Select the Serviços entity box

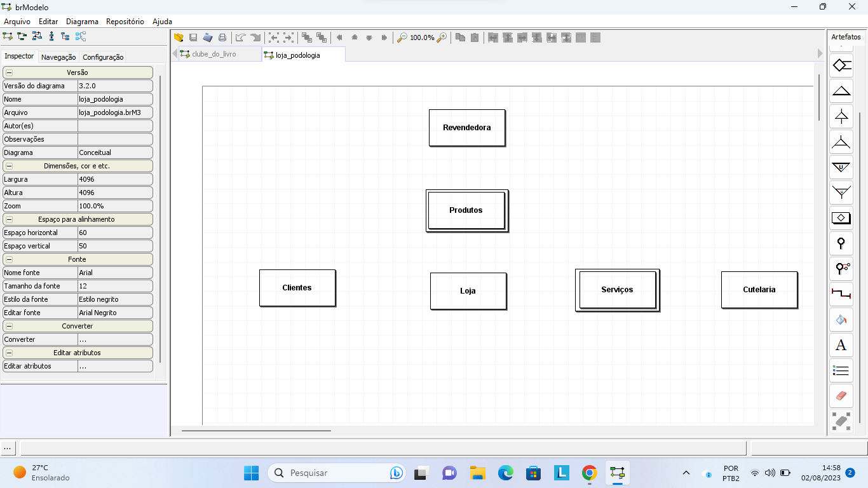tap(618, 290)
